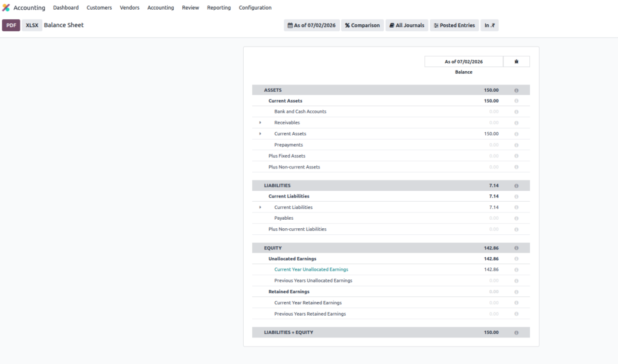Open the As of 07/02/2026 date filter

pyautogui.click(x=311, y=25)
